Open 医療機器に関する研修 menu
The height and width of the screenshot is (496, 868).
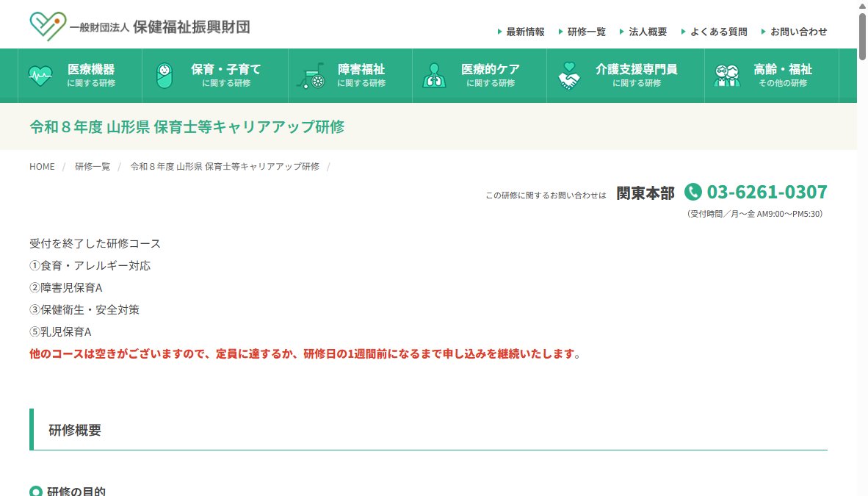(80, 76)
